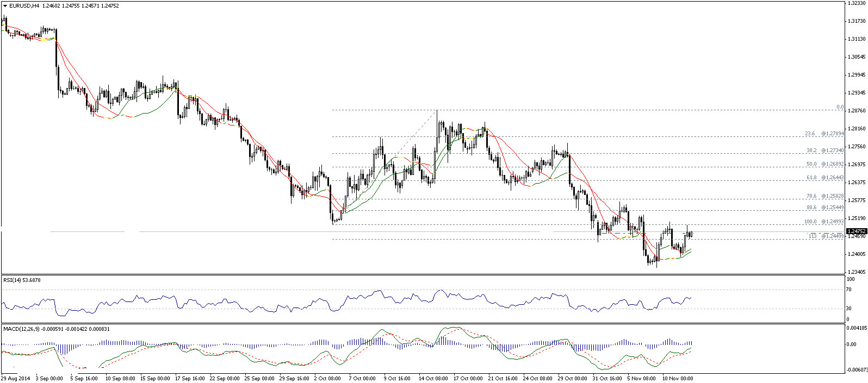Click the 1.26375 price scale value

(x=857, y=183)
